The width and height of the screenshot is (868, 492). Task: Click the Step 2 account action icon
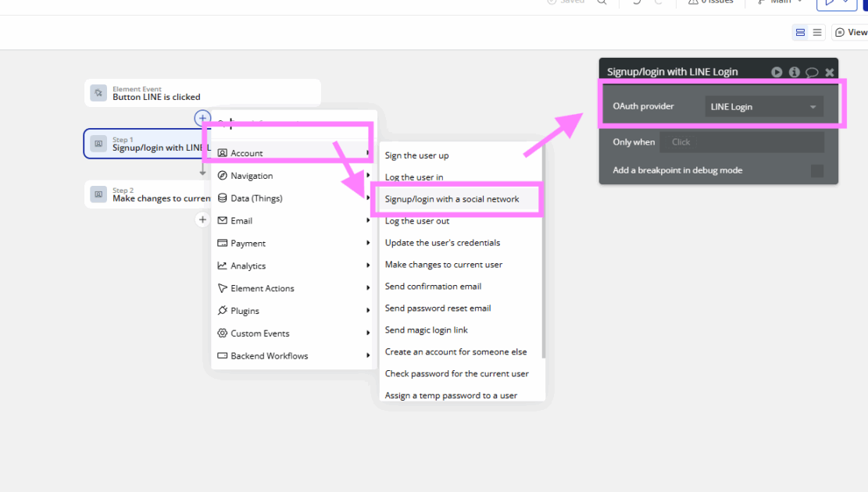tap(98, 194)
